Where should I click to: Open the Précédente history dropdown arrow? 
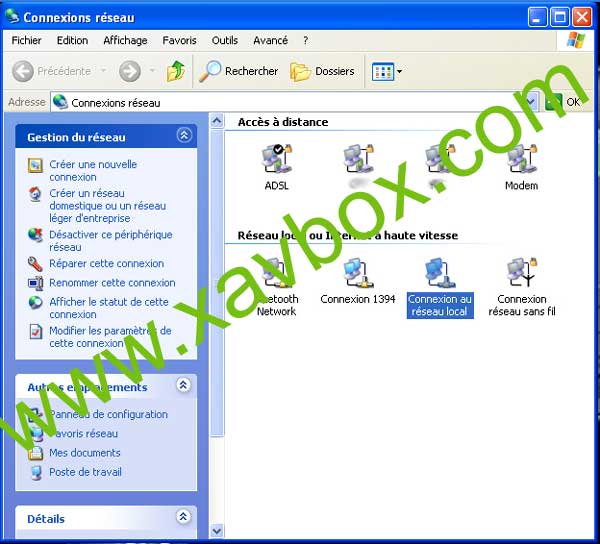pos(103,71)
